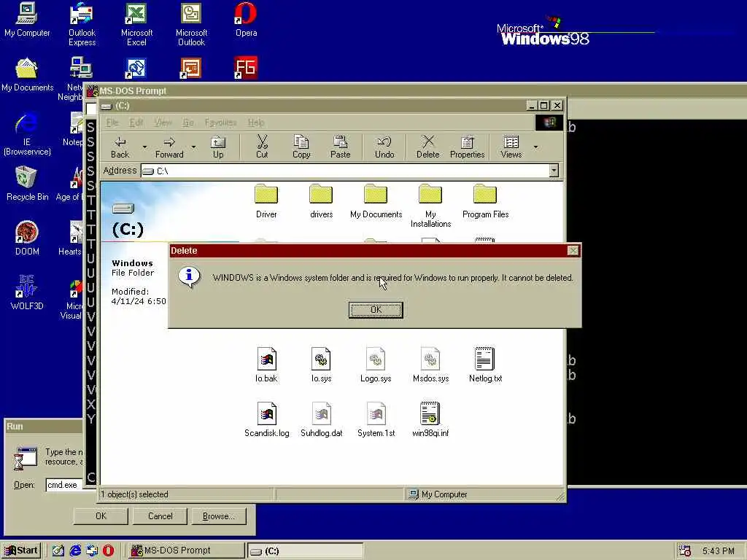
Task: Click the Delete toolbar button
Action: click(427, 147)
